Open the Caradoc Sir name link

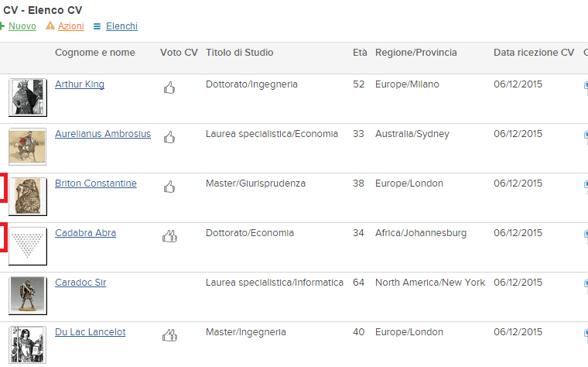[x=80, y=283]
